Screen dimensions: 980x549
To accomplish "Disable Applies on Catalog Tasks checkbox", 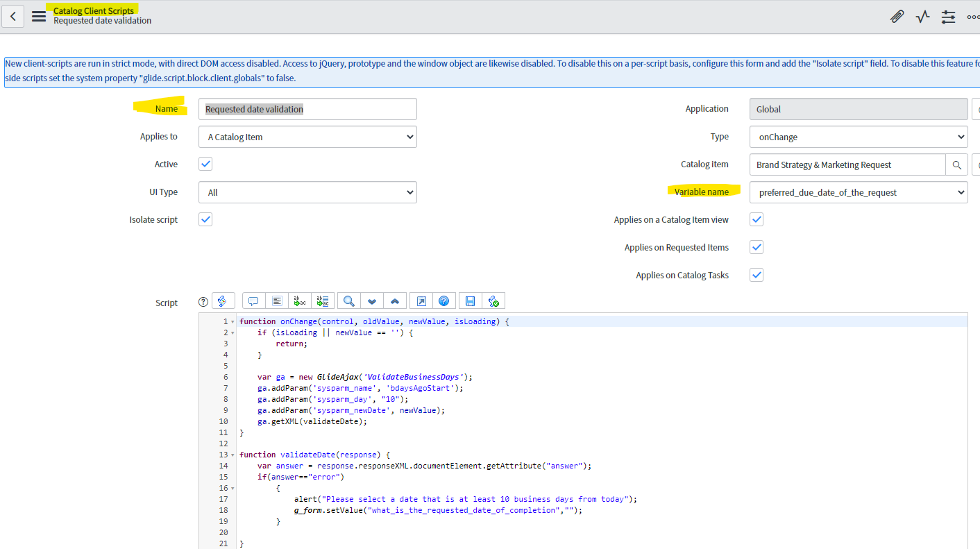I will pos(757,275).
